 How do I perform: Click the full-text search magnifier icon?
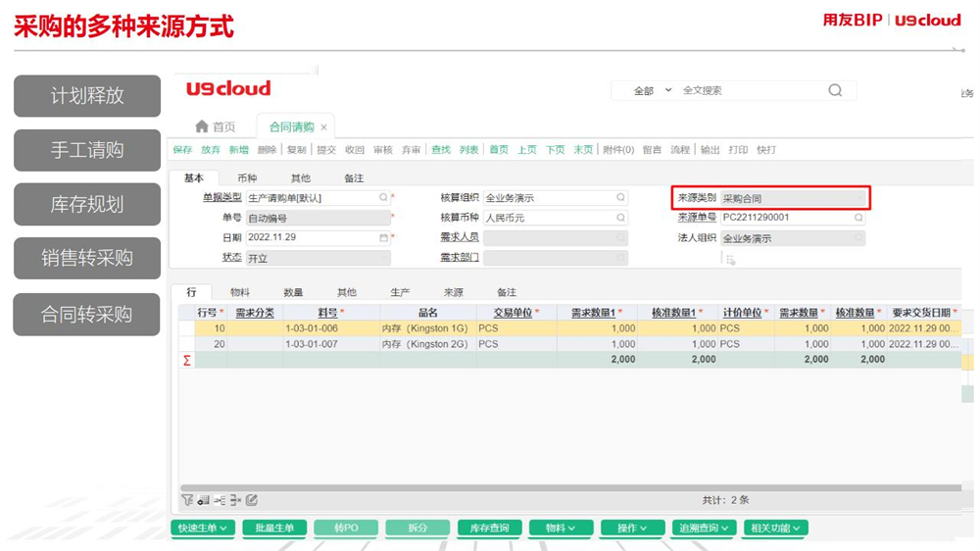tap(835, 90)
